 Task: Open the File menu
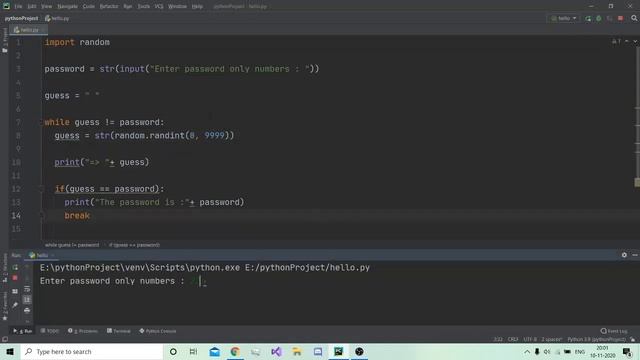click(18, 7)
